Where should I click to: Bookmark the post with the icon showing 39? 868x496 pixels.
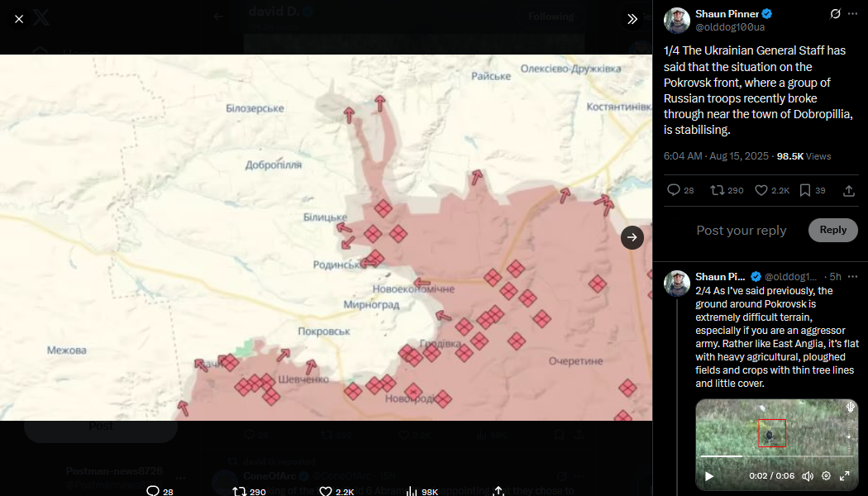[x=812, y=190]
